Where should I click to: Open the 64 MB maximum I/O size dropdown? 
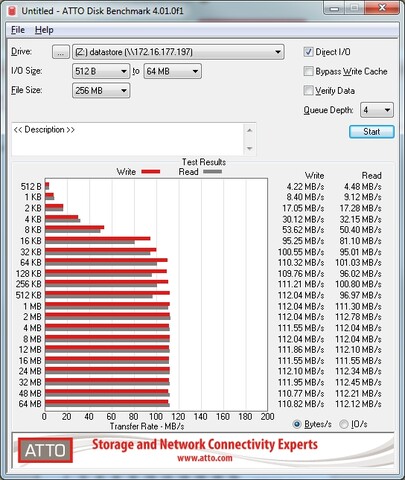click(172, 71)
